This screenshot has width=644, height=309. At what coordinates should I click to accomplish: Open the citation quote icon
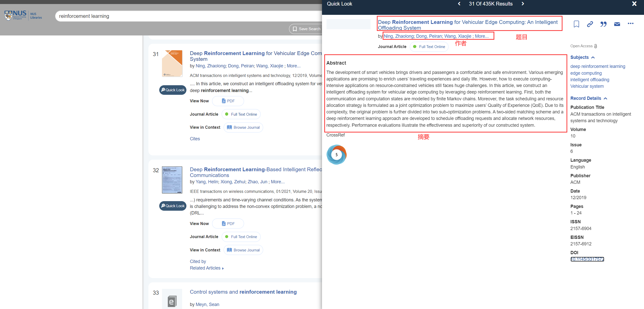point(603,24)
